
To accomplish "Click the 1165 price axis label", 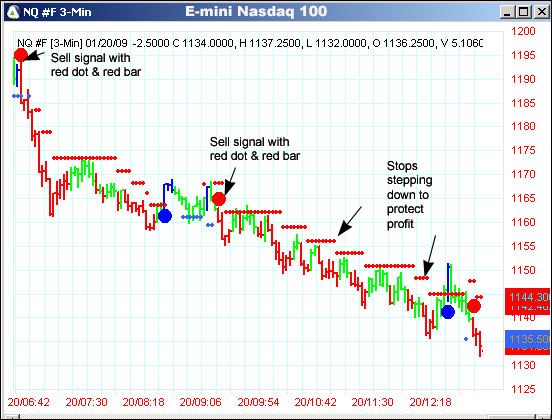I will (x=523, y=198).
